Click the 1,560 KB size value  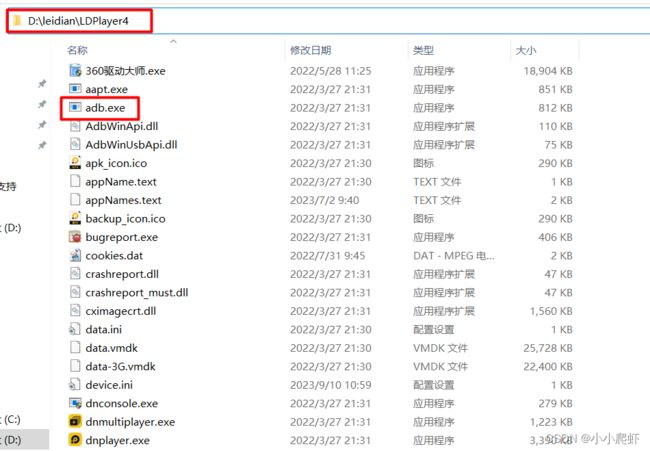point(551,311)
